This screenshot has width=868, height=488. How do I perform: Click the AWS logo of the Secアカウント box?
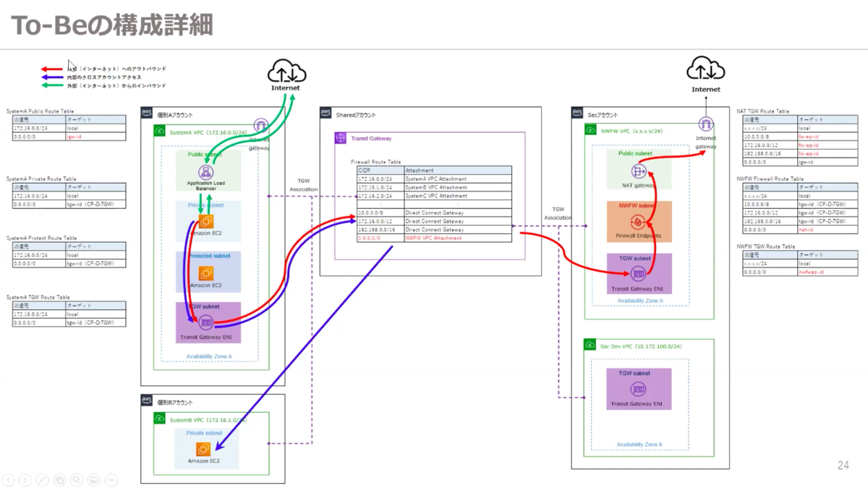(x=577, y=114)
